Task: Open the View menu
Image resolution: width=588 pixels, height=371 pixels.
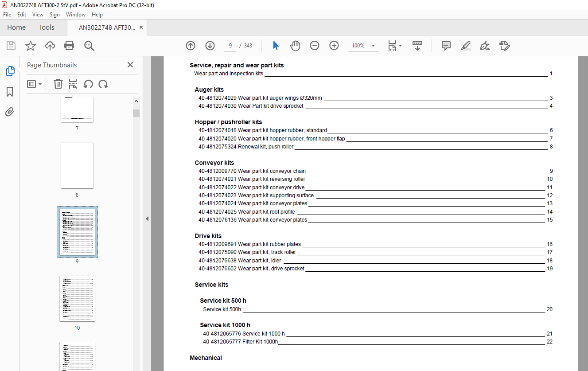Action: tap(38, 15)
